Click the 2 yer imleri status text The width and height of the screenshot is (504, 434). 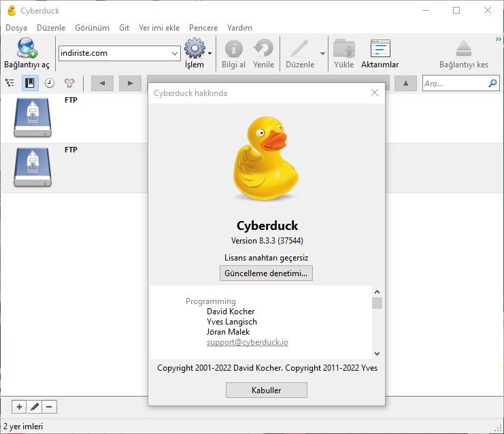click(23, 427)
